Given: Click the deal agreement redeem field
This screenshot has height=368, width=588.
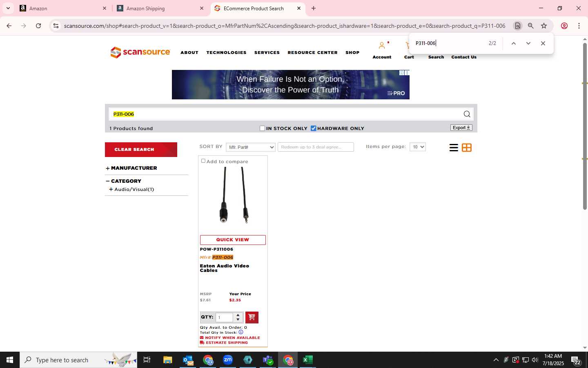Looking at the screenshot, I should [316, 147].
